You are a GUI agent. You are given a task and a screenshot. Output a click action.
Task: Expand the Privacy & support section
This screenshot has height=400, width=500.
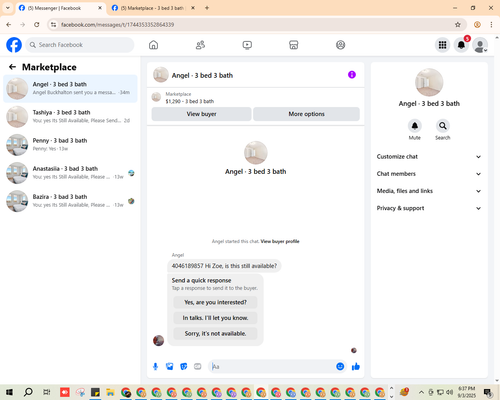[x=429, y=208]
